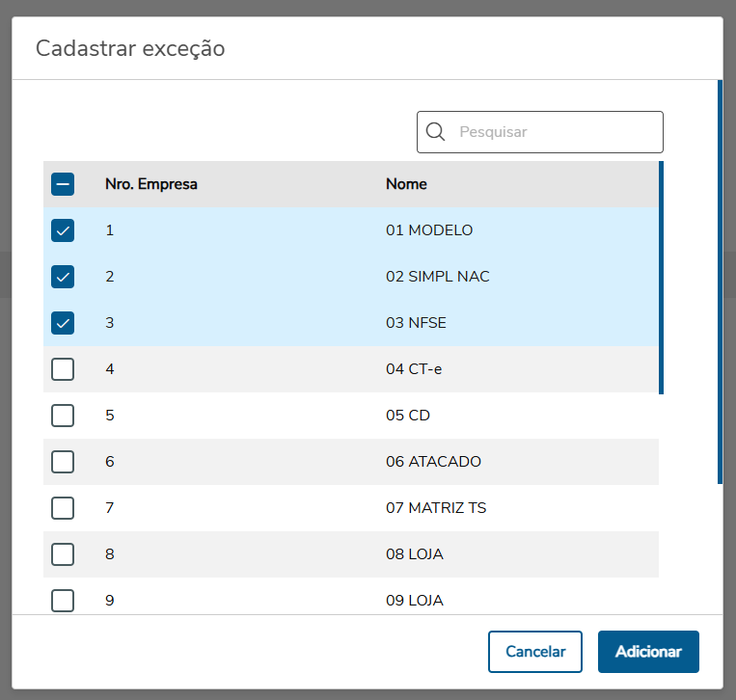
Task: Click the company table's inner scrollbar
Action: click(x=661, y=278)
